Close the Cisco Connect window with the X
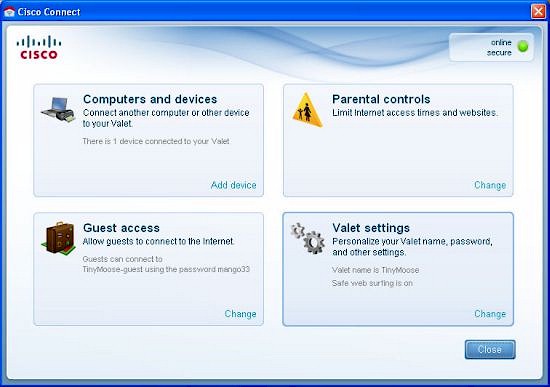550x387 pixels. [538, 12]
